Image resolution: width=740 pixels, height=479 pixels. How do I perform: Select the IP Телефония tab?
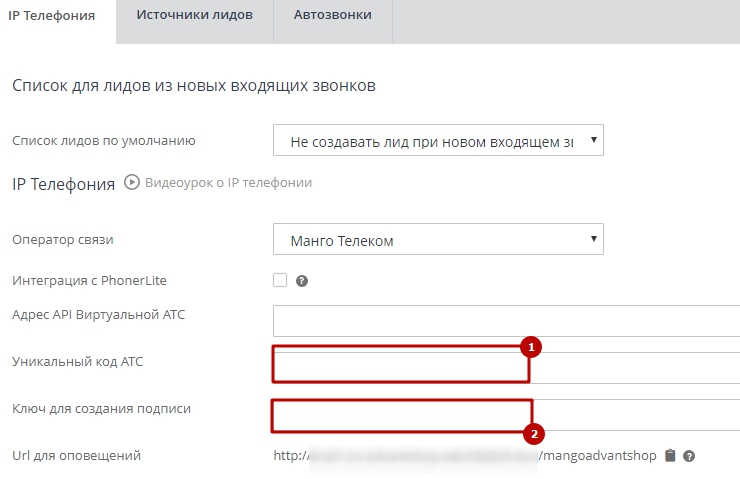pyautogui.click(x=52, y=16)
